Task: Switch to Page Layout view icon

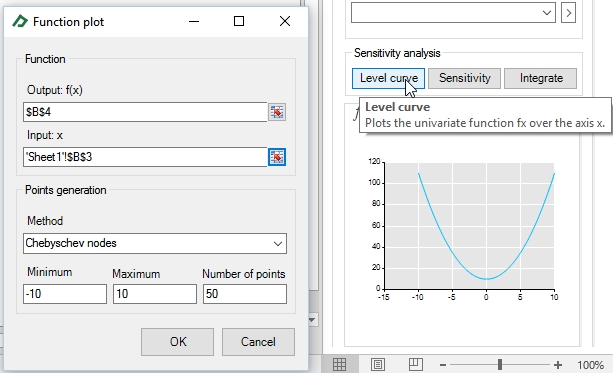Action: coord(378,364)
